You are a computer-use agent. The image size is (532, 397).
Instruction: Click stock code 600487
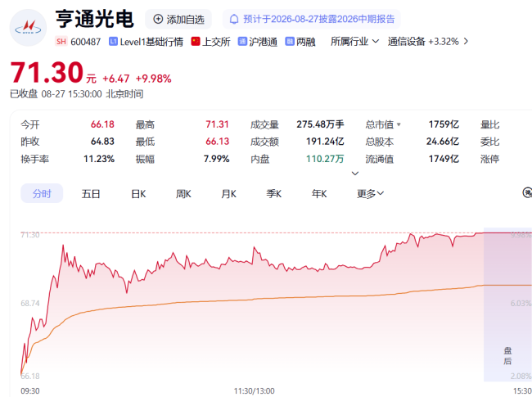point(85,42)
